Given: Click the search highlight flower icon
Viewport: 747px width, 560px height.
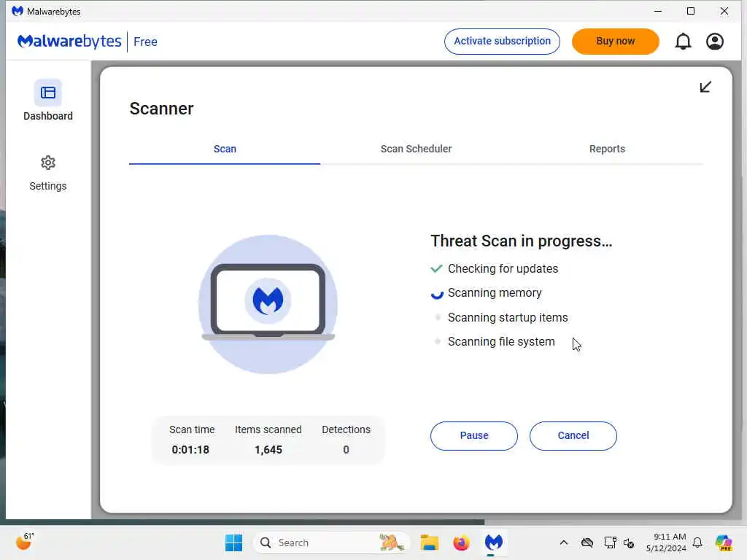Looking at the screenshot, I should click(x=392, y=542).
